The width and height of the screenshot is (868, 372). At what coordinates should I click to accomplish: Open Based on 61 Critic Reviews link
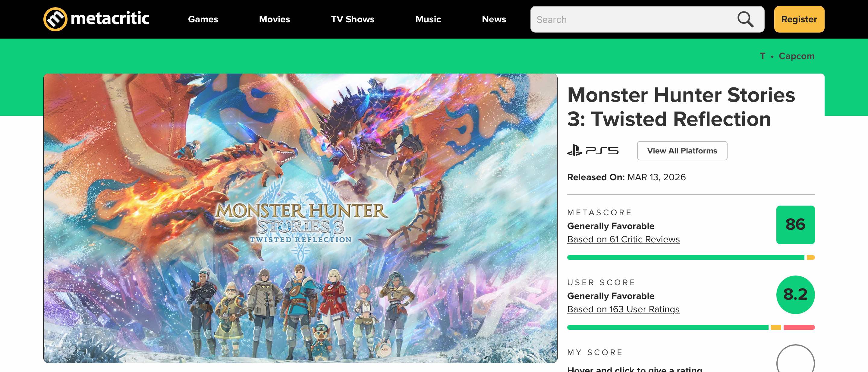(x=623, y=239)
